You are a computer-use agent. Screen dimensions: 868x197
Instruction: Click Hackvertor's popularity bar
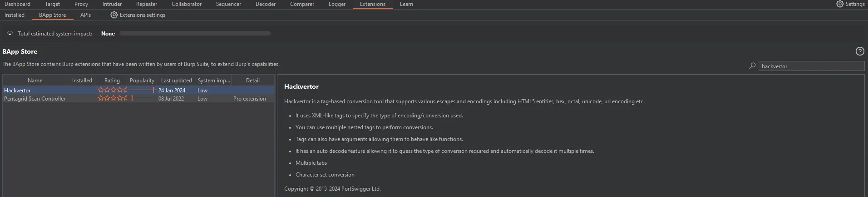(142, 91)
